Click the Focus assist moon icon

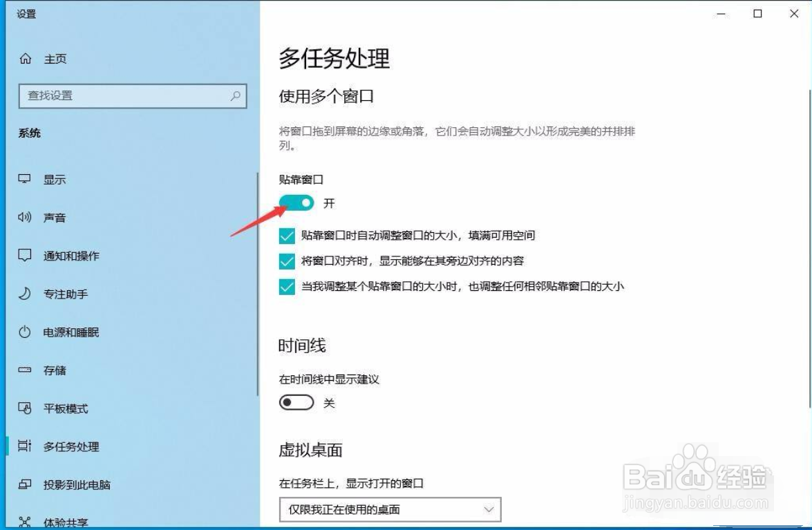25,294
